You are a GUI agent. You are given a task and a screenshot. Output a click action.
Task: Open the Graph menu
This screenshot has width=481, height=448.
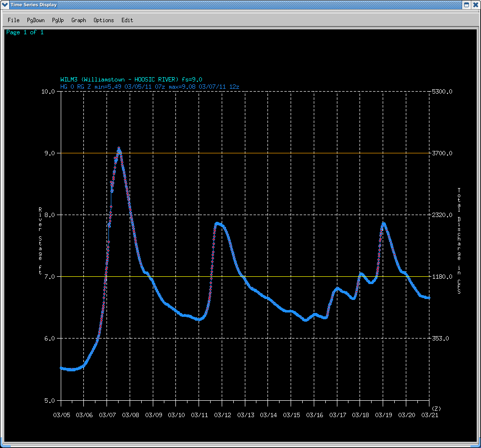click(x=79, y=20)
